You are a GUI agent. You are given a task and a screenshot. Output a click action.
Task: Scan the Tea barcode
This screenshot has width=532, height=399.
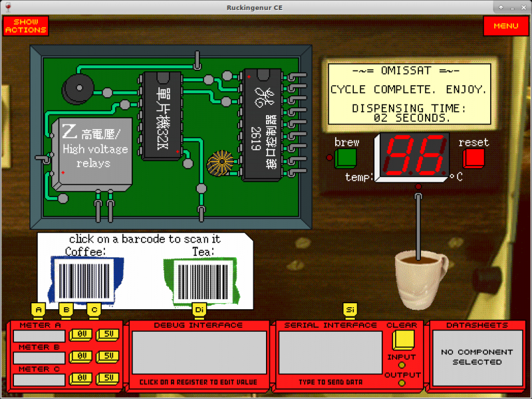[x=200, y=281]
